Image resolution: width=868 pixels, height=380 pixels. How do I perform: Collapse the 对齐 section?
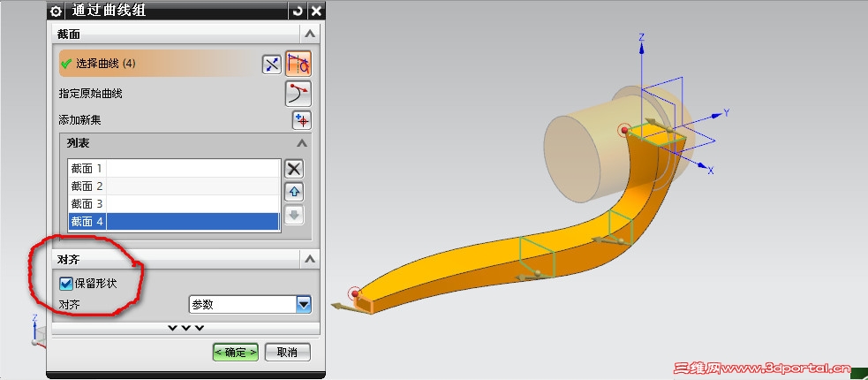coord(310,259)
